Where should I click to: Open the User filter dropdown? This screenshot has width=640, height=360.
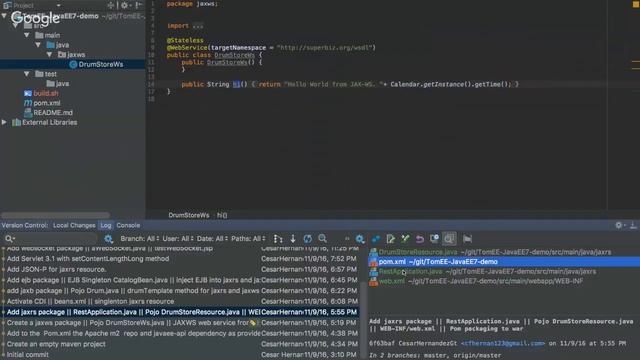(178, 239)
